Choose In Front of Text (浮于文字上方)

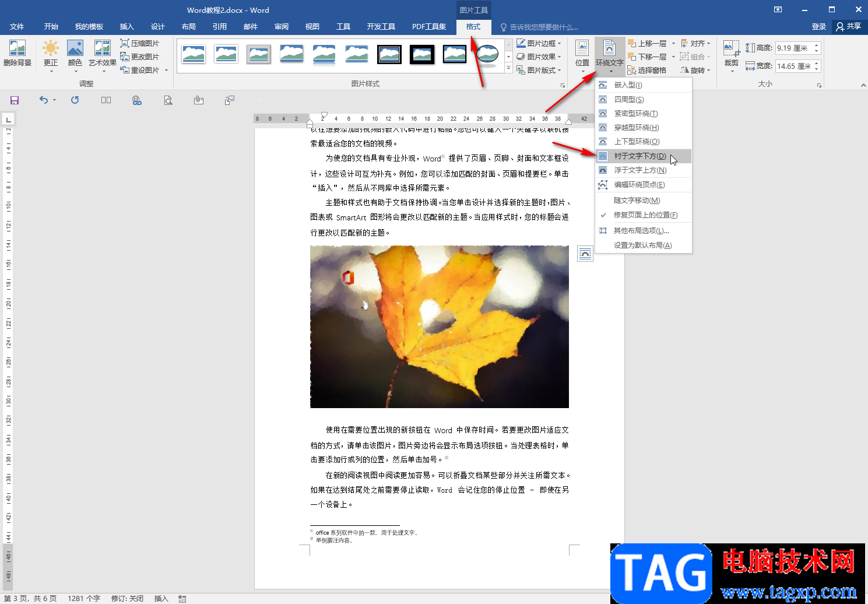point(644,170)
